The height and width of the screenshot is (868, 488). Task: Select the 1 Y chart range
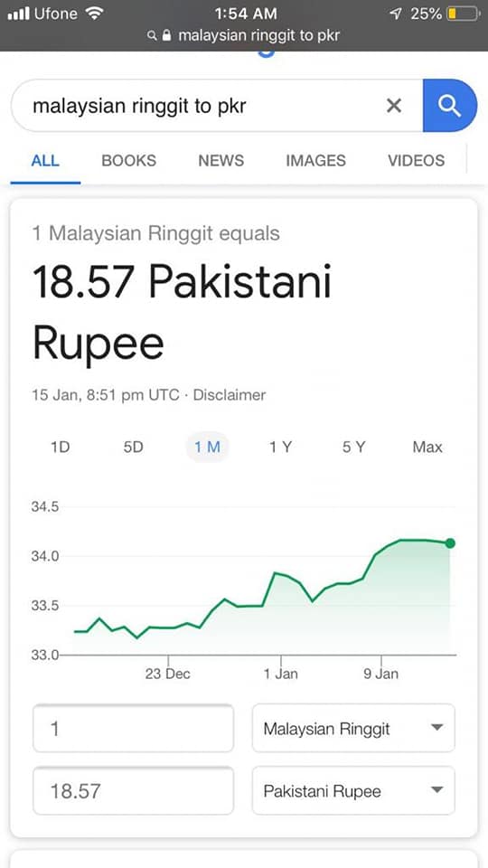pos(280,448)
